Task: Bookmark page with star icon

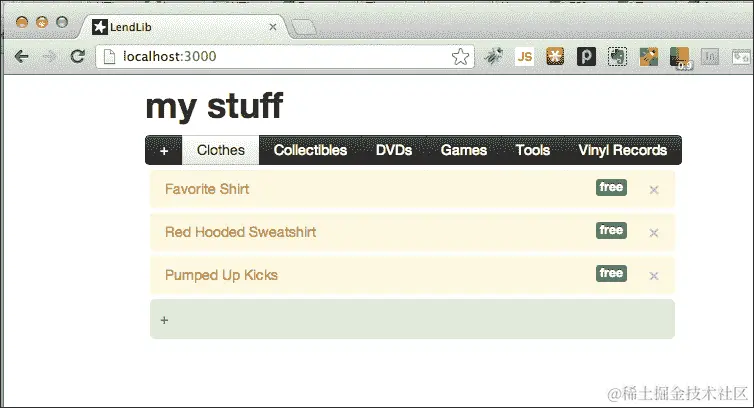Action: coord(460,57)
